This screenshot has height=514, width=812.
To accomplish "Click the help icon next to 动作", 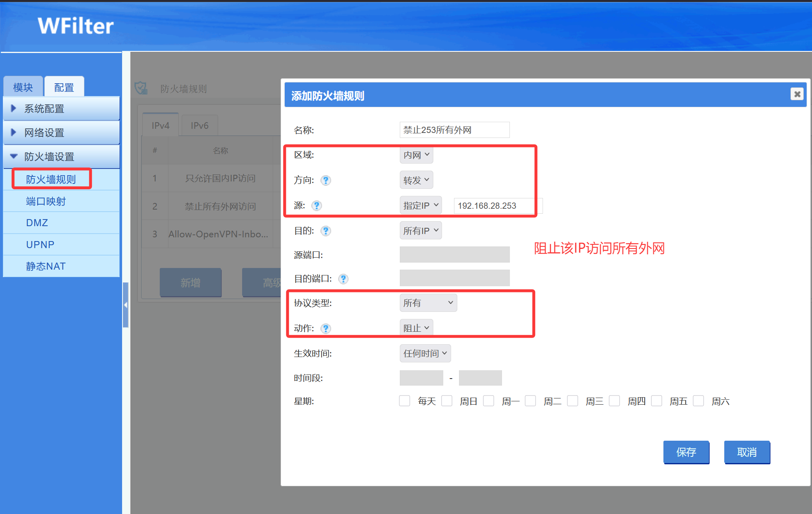I will 326,329.
